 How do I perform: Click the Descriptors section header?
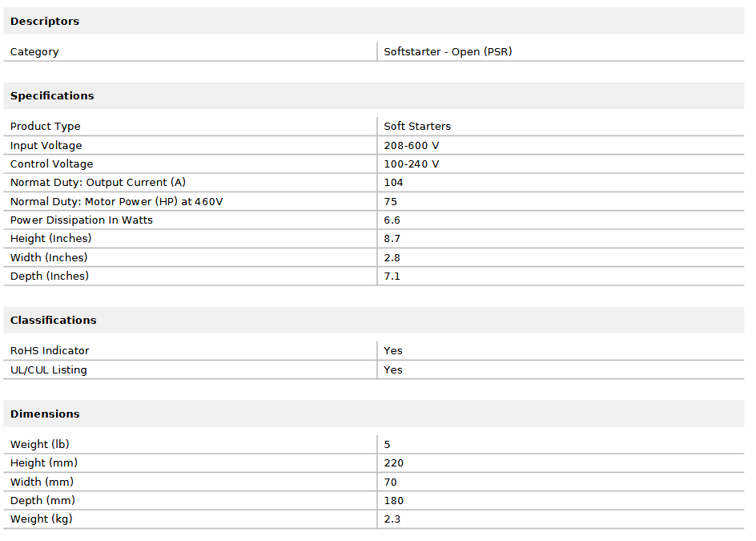[45, 21]
